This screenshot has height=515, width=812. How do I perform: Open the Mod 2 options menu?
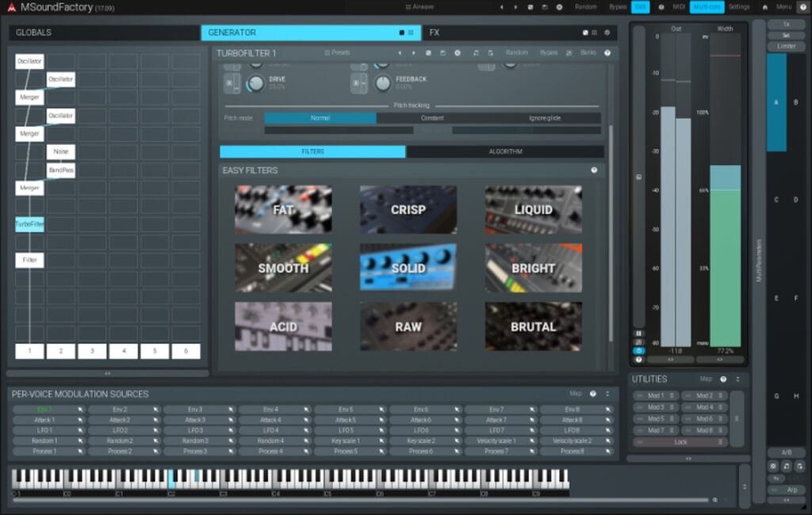tap(720, 395)
